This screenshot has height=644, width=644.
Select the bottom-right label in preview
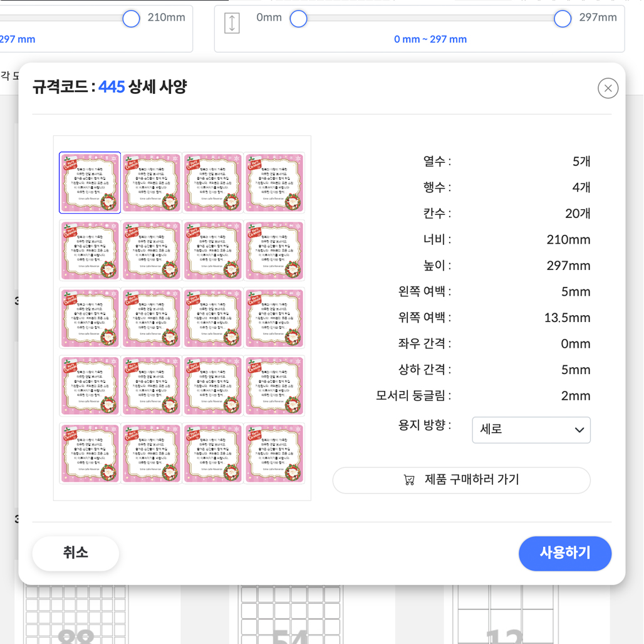[274, 454]
